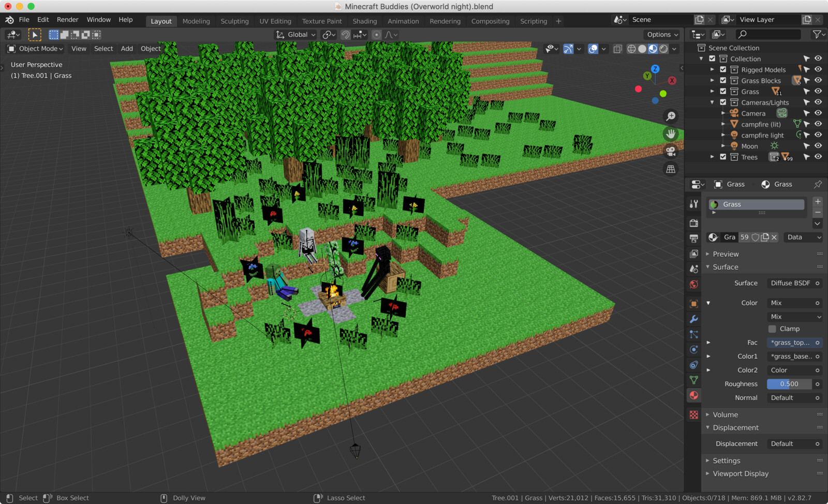Click the viewport zoom magnifier icon

point(671,116)
